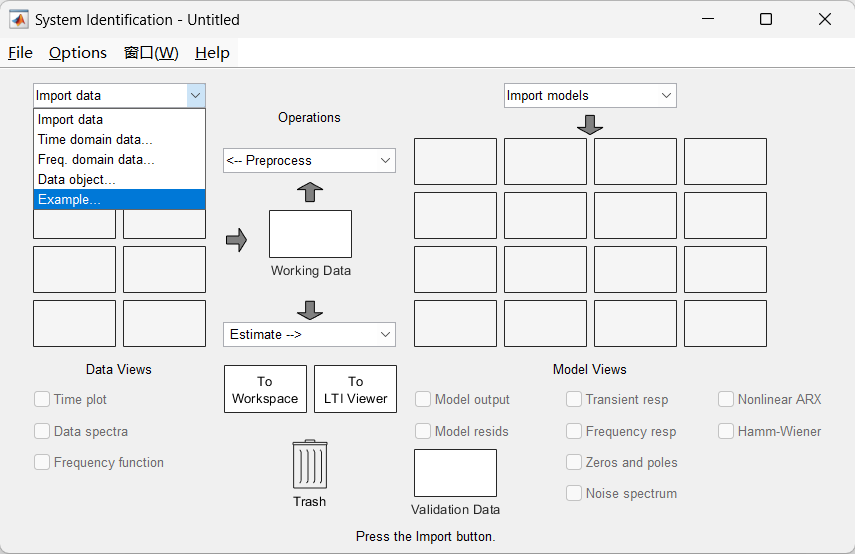
Task: Click the To Workspace button
Action: [x=265, y=389]
